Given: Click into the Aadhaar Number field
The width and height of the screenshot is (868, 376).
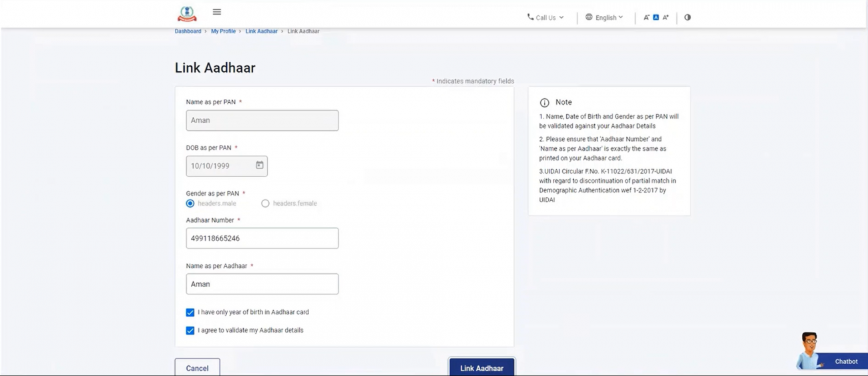Looking at the screenshot, I should coord(262,238).
